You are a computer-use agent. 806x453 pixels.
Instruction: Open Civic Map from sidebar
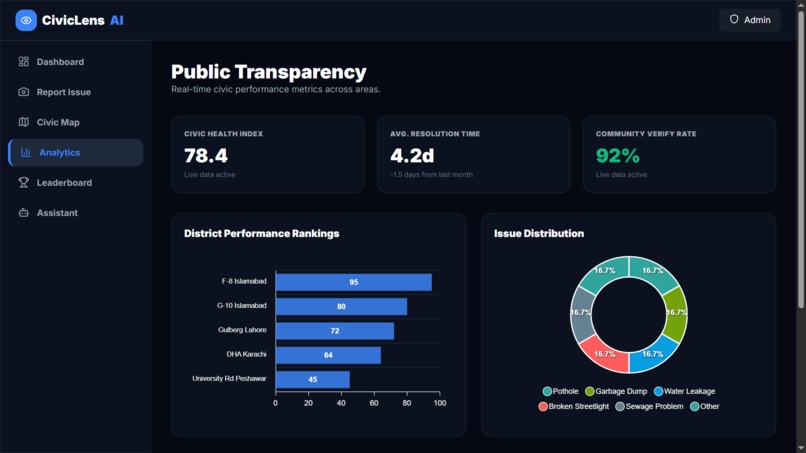(76, 122)
